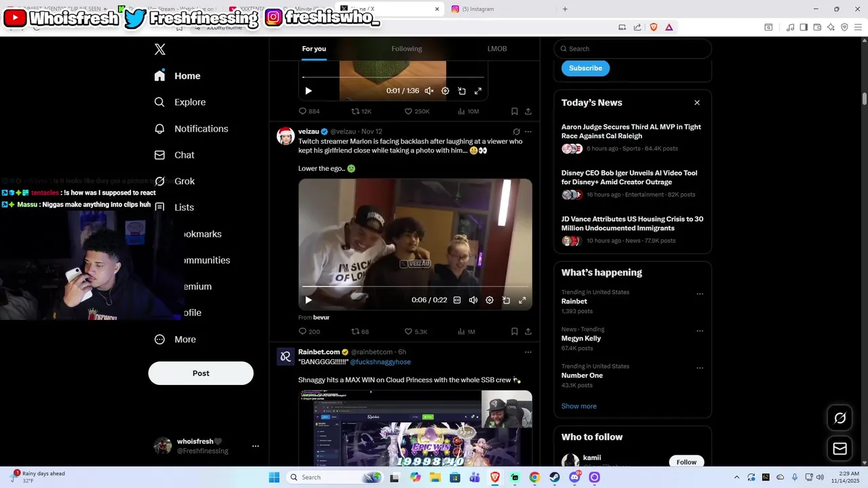868x488 pixels.
Task: Repost the top post with 12K reposts
Action: (361, 111)
